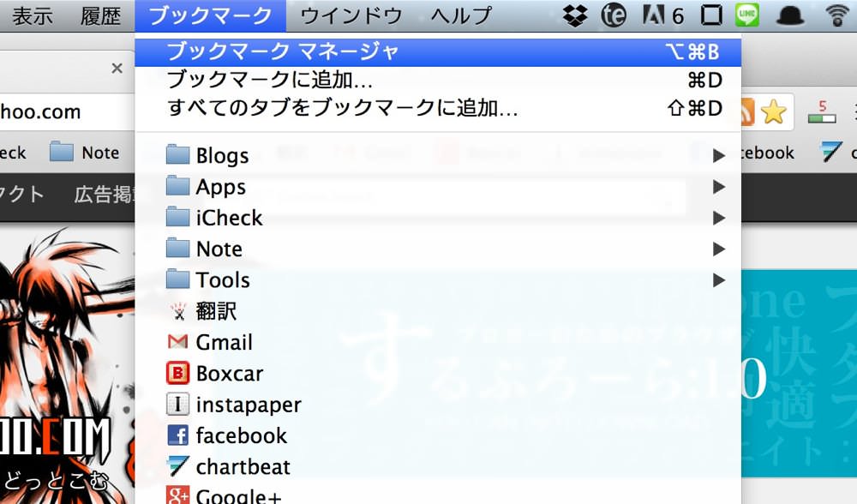This screenshot has width=857, height=504.
Task: Select ブックマーク マネージャ menu item
Action: (438, 52)
